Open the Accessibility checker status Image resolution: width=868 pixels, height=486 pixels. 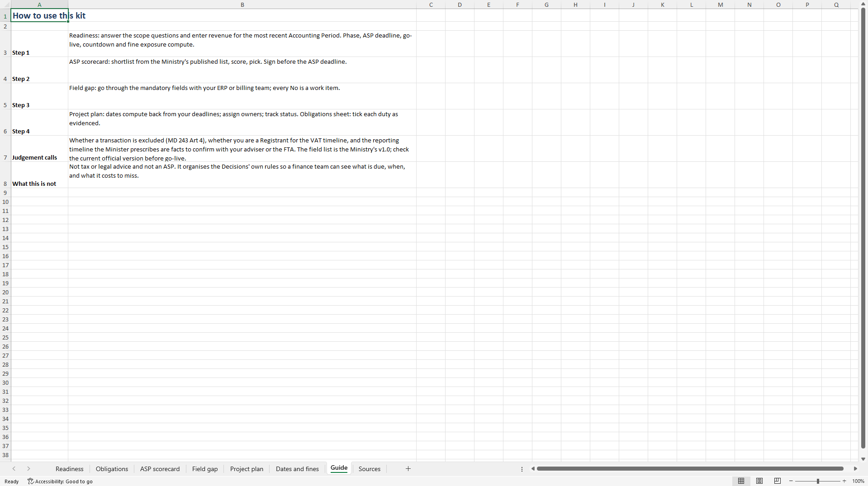60,481
